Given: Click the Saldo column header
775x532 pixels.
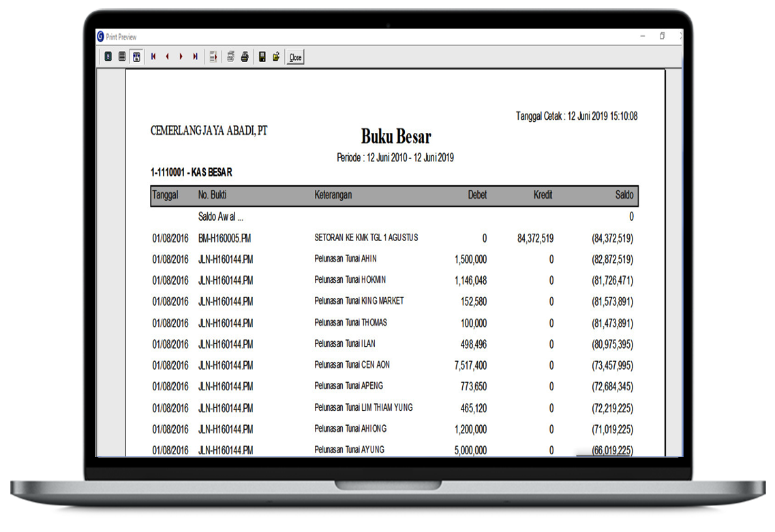Looking at the screenshot, I should tap(624, 195).
